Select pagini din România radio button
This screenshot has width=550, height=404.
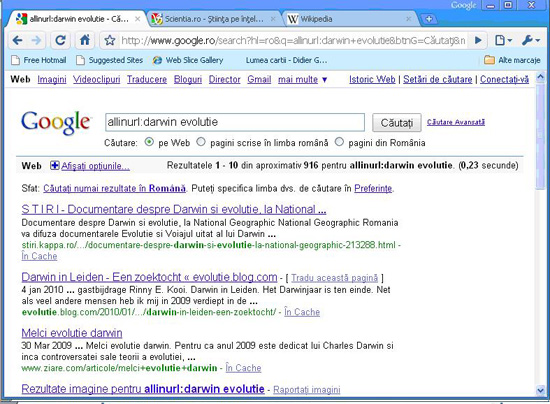(x=339, y=142)
